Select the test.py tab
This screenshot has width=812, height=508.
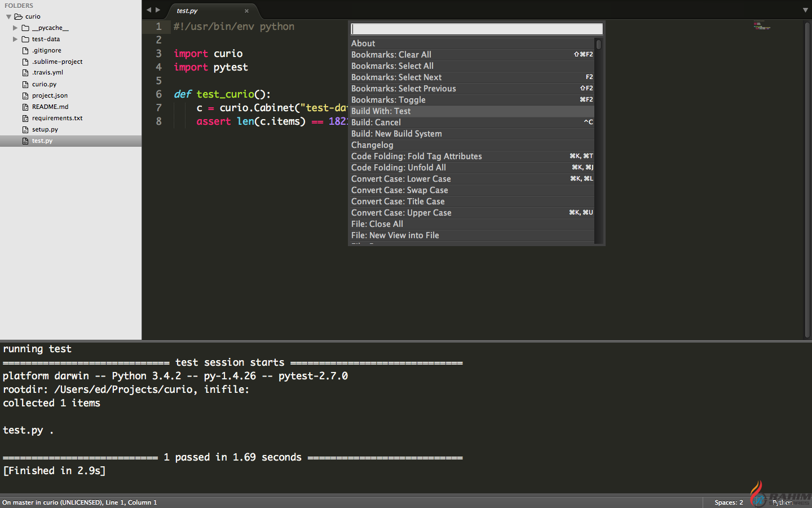[188, 11]
